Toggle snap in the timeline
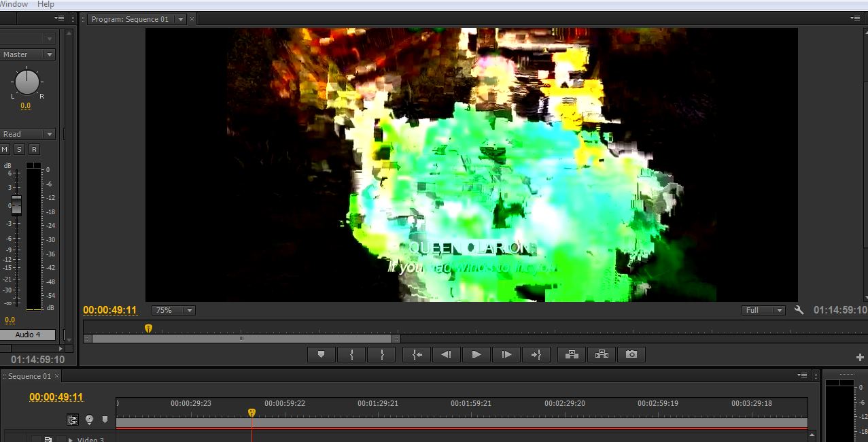Viewport: 868px width, 442px height. 73,420
